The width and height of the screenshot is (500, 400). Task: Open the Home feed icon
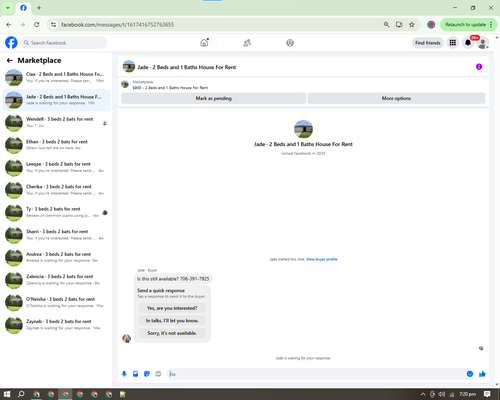pyautogui.click(x=204, y=43)
